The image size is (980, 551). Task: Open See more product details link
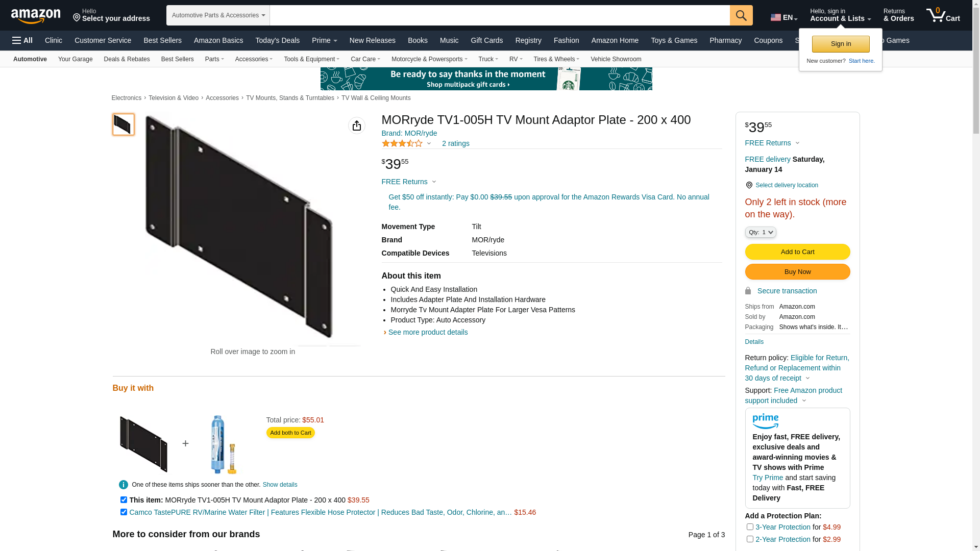428,332
